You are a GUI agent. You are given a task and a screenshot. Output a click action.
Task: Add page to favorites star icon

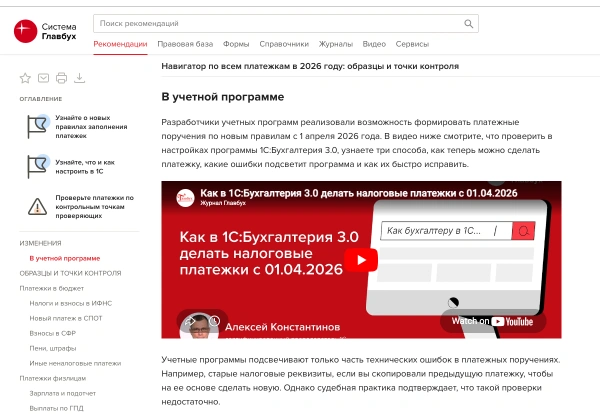click(x=25, y=78)
